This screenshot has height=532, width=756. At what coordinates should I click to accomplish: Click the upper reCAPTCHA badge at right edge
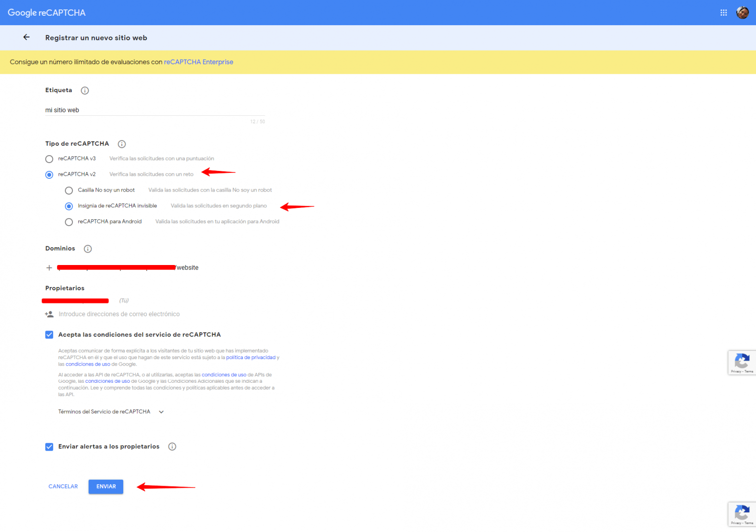[x=742, y=363]
